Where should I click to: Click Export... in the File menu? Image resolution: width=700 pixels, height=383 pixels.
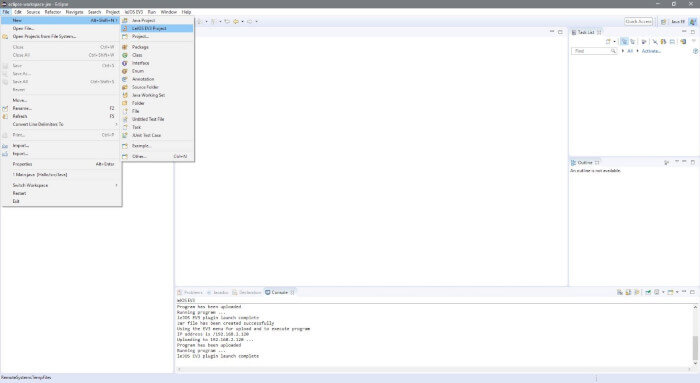tap(61, 154)
